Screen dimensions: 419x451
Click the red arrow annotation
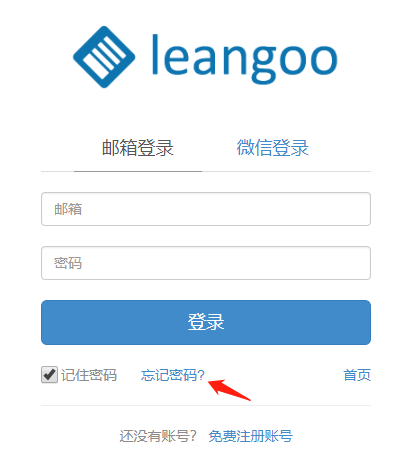click(x=229, y=390)
